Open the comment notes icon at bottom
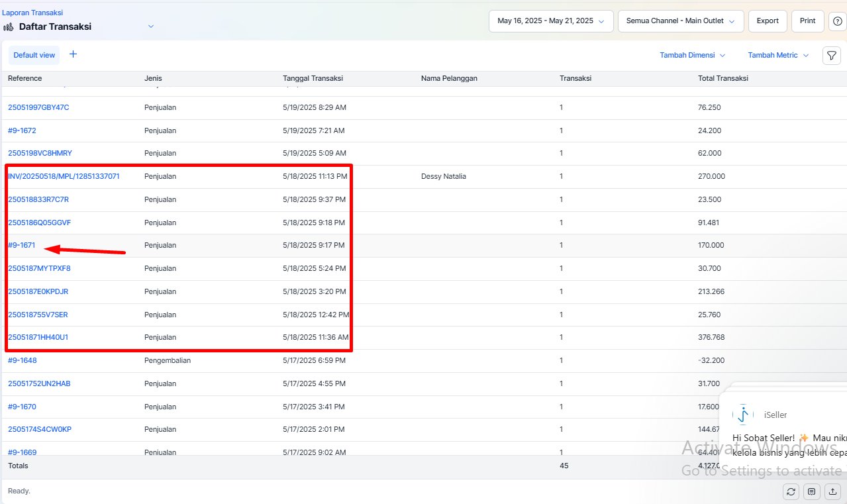847x504 pixels. pyautogui.click(x=812, y=491)
